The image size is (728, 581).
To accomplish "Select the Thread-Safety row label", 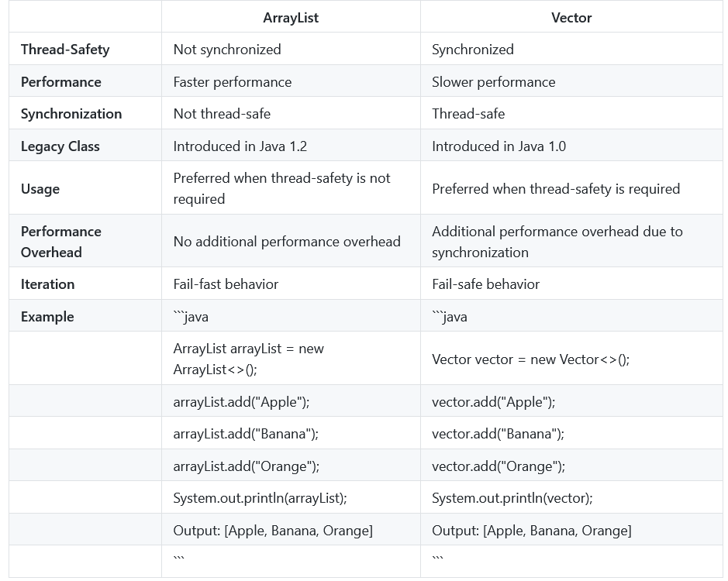I will point(65,49).
